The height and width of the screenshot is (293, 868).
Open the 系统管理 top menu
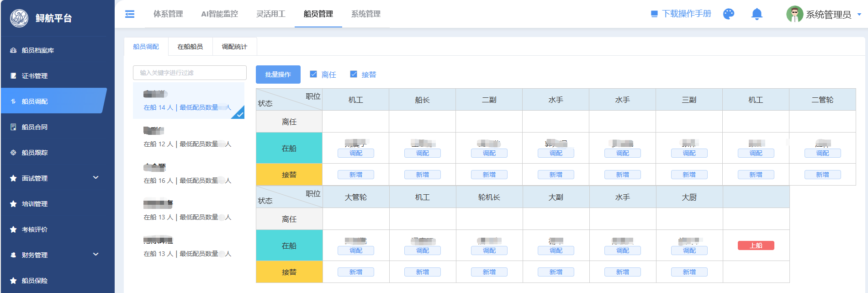pos(365,14)
